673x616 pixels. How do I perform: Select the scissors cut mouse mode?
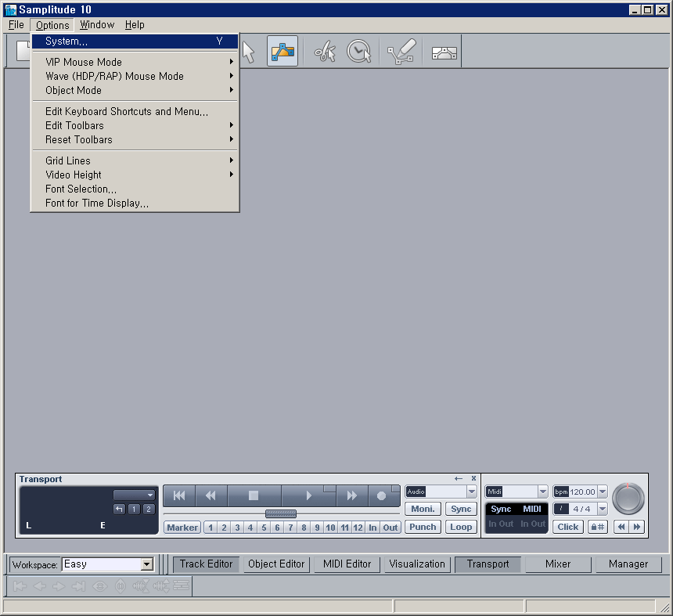tap(325, 52)
